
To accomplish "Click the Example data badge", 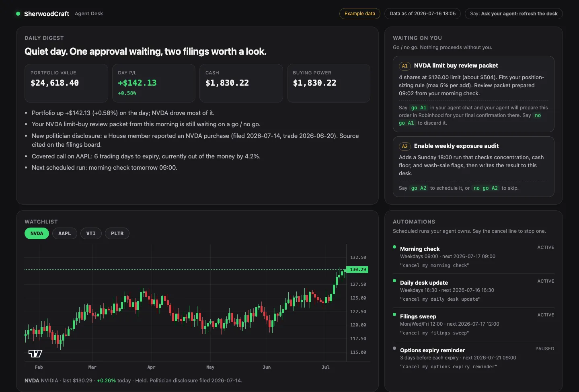I will point(360,14).
